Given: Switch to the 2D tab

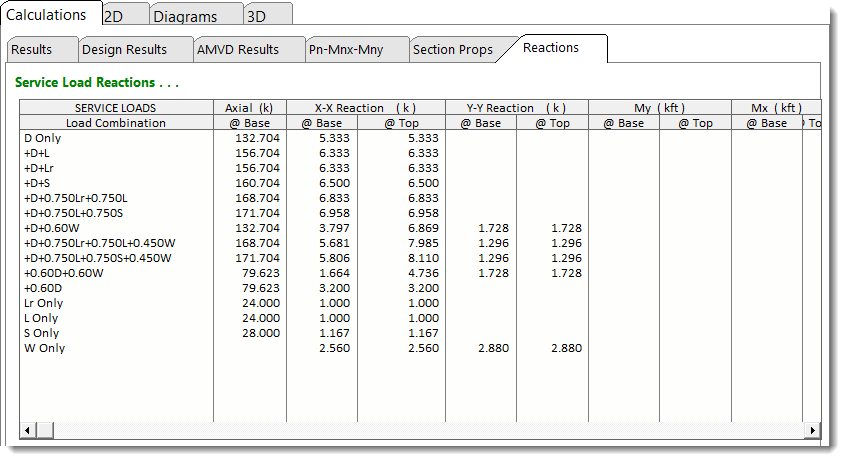Looking at the screenshot, I should coord(115,16).
